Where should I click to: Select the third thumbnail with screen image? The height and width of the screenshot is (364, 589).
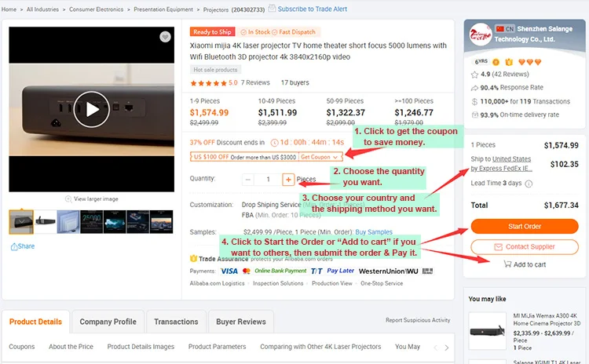click(x=68, y=222)
